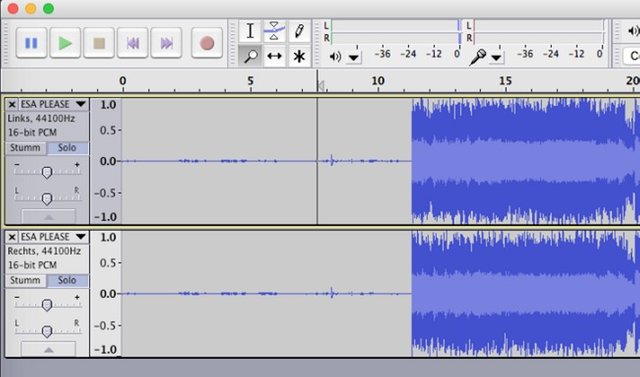Skip to end of the project
640x377 pixels.
coord(166,43)
